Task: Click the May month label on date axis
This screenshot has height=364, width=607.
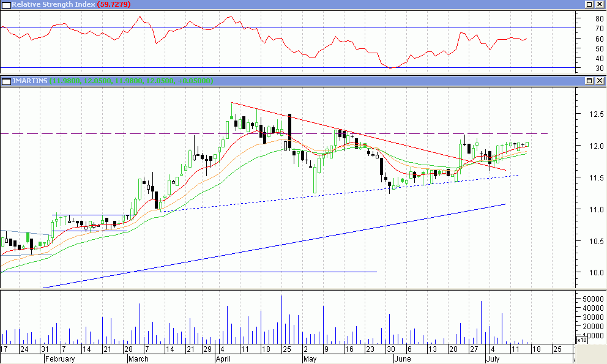Action: pos(310,359)
